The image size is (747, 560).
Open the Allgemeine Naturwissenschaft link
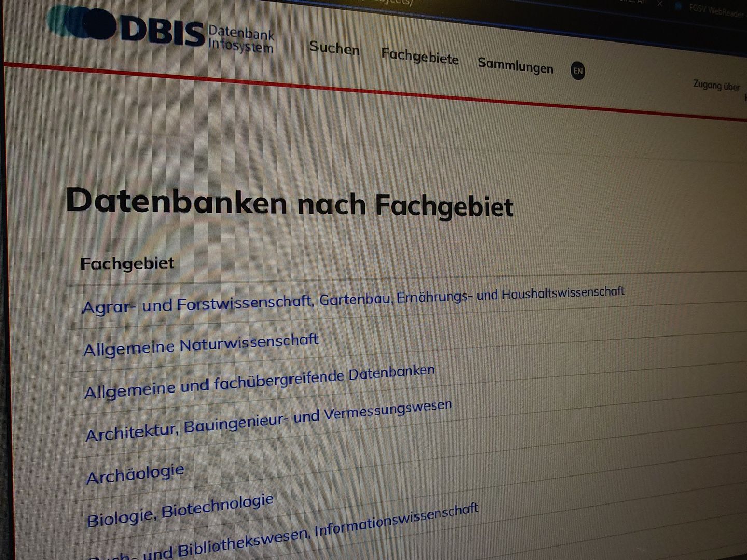pyautogui.click(x=201, y=345)
